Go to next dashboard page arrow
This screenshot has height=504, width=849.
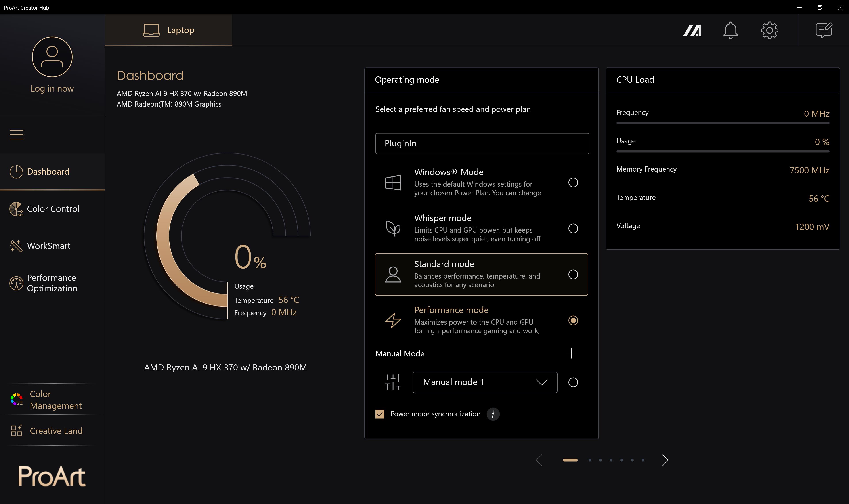(665, 460)
